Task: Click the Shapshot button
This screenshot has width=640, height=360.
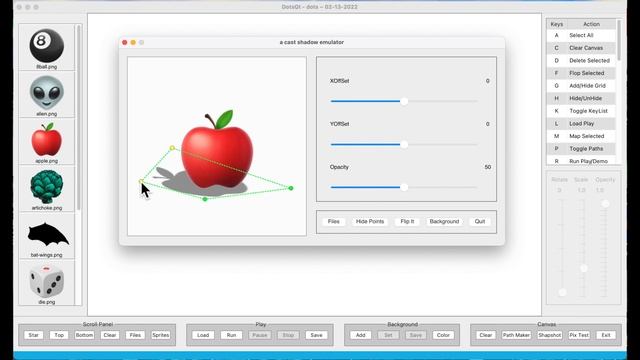Action: coord(549,335)
